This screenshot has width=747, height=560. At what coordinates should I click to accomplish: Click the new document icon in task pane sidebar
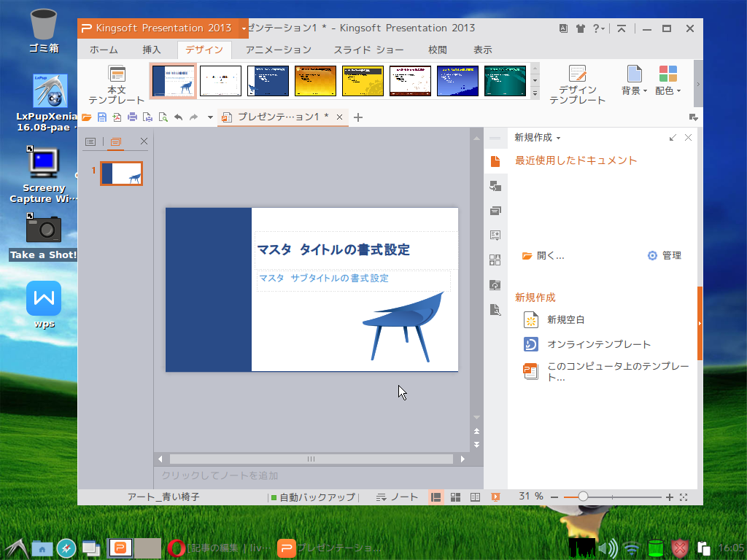[495, 161]
